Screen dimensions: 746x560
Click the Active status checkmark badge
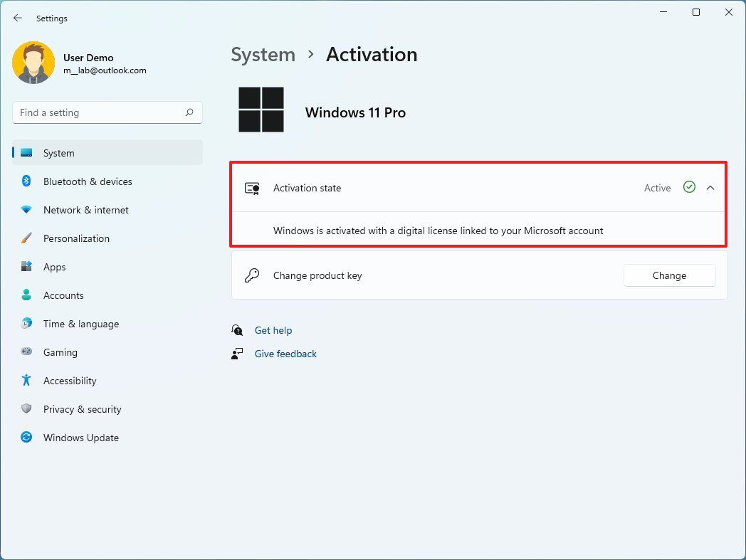689,187
